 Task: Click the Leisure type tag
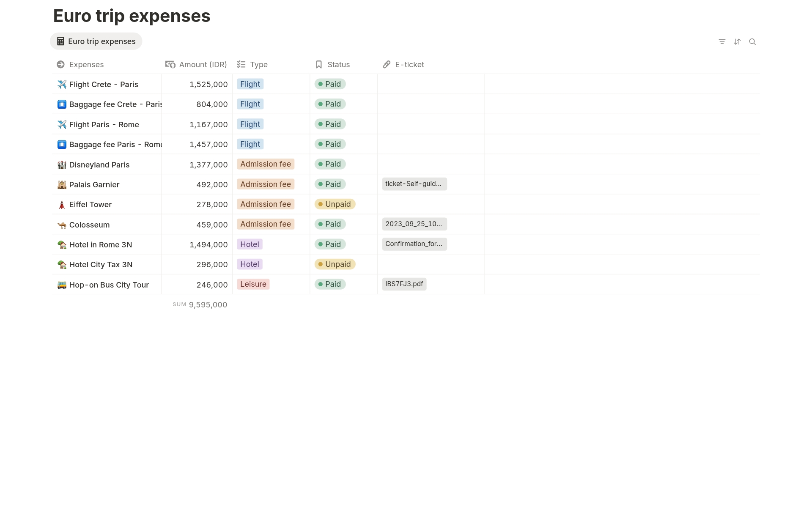click(x=253, y=284)
